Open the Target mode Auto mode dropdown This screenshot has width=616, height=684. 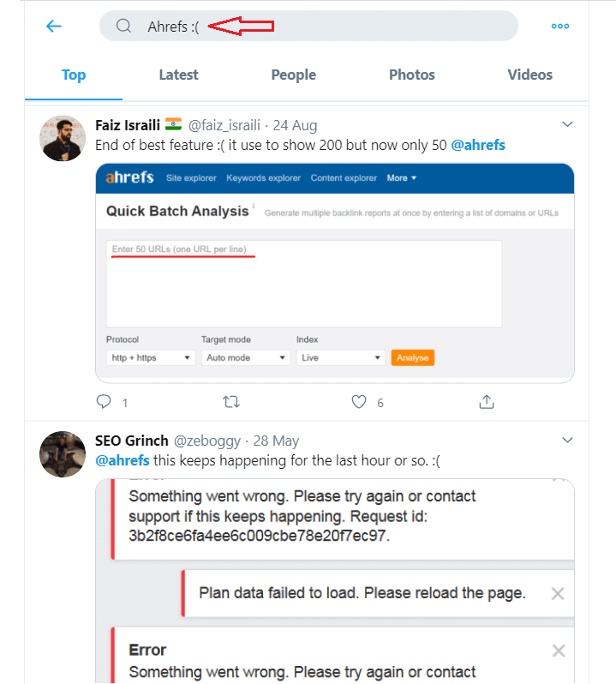pos(245,357)
